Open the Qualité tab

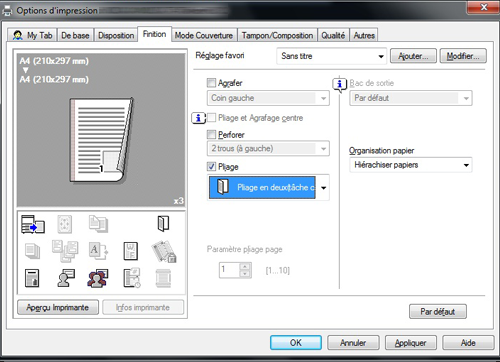tap(333, 35)
